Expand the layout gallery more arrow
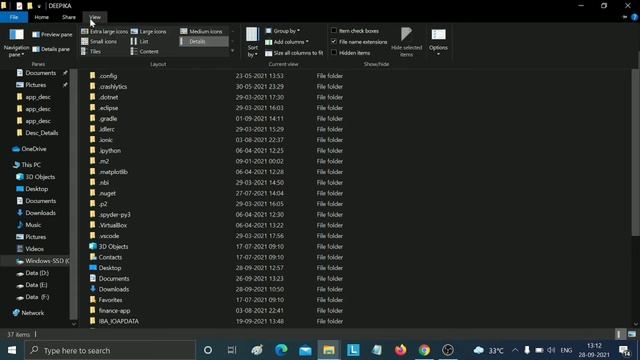This screenshot has width=640, height=360. tap(233, 51)
